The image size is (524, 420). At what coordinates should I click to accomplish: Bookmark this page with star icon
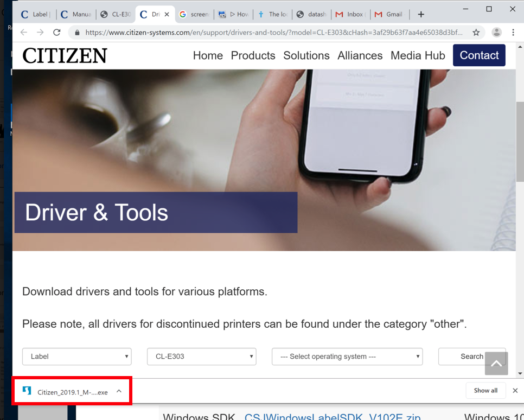click(476, 33)
